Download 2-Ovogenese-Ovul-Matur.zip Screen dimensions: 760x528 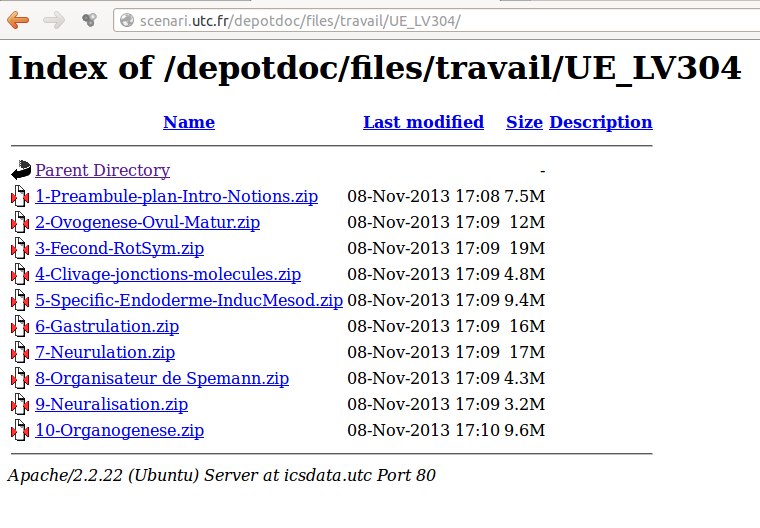click(148, 222)
